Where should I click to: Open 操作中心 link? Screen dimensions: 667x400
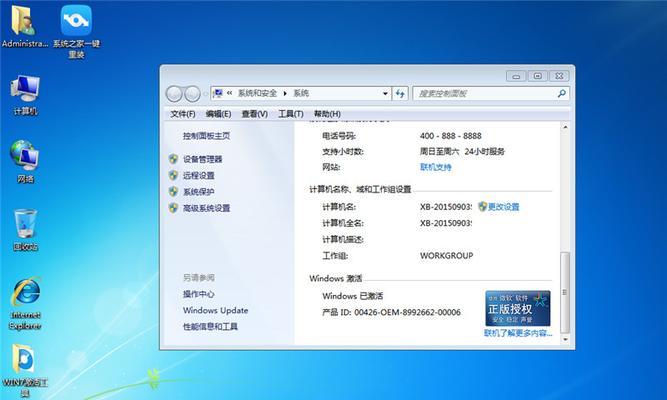pyautogui.click(x=198, y=294)
